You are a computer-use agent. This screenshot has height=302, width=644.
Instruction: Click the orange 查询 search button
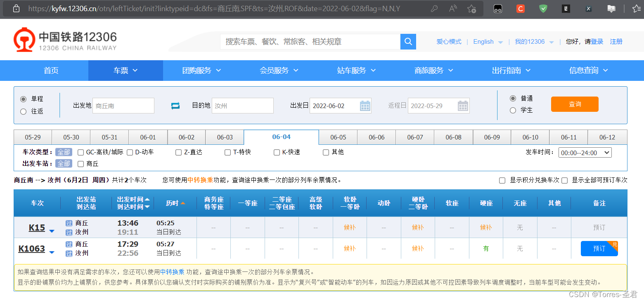coord(575,104)
